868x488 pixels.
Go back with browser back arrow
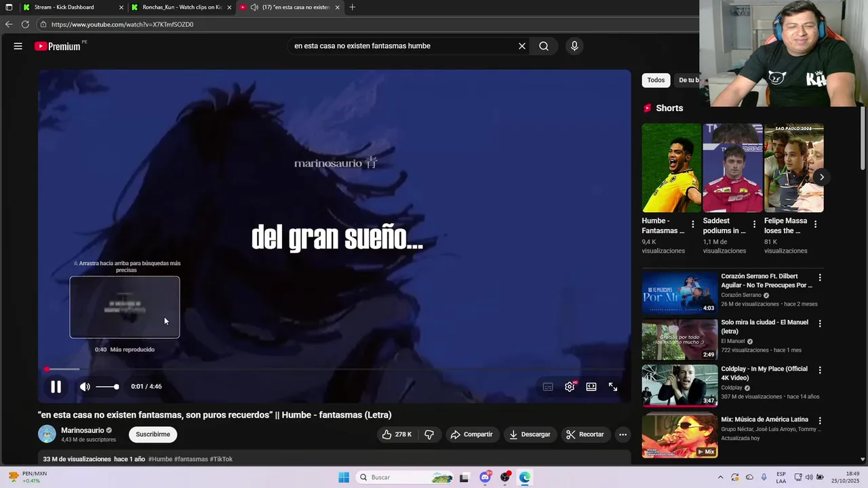pos(8,24)
